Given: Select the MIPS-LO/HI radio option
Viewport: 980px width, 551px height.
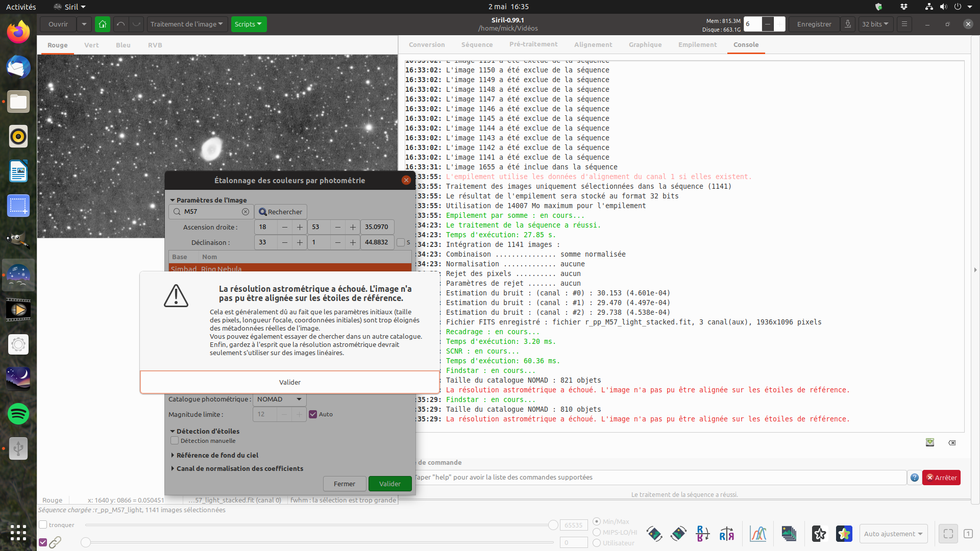Looking at the screenshot, I should [597, 532].
